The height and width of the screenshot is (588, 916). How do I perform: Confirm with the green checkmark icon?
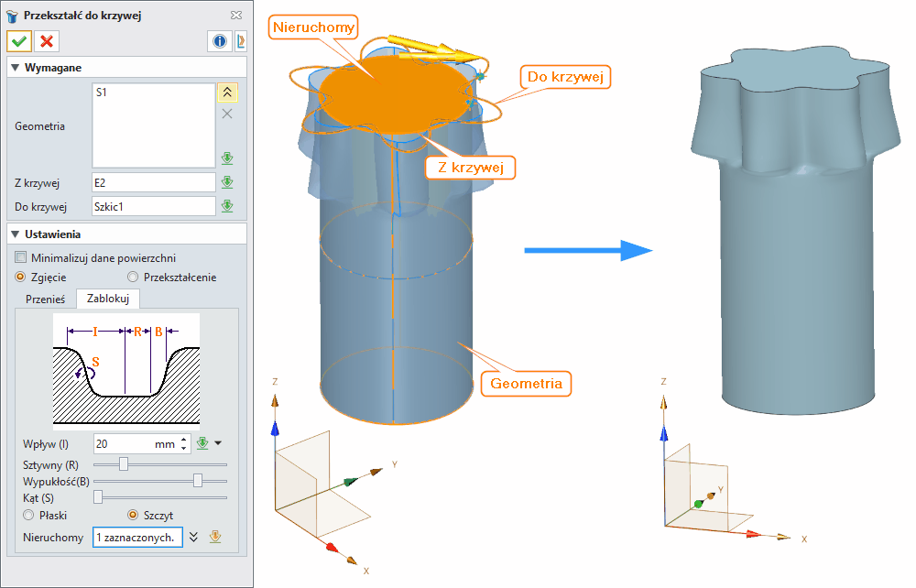(19, 41)
